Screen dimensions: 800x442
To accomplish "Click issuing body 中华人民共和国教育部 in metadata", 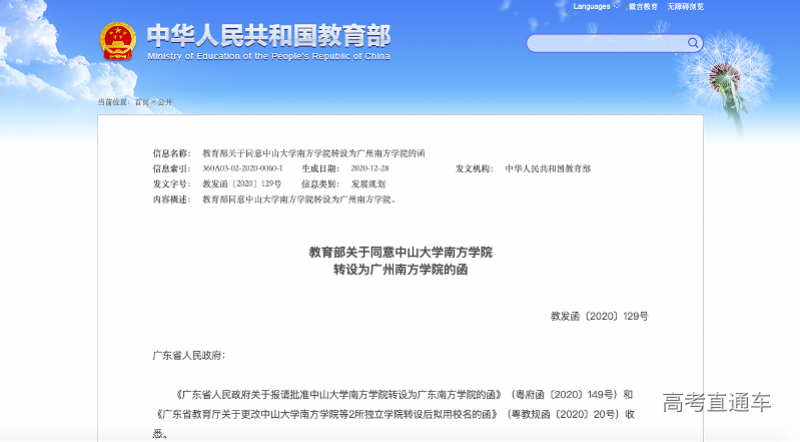I will (x=548, y=168).
